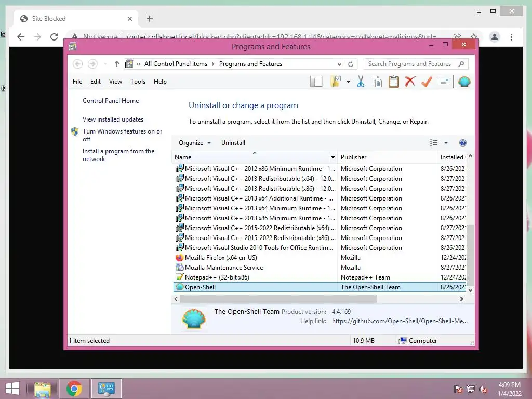Click View installed updates link
The width and height of the screenshot is (532, 399).
pyautogui.click(x=113, y=119)
